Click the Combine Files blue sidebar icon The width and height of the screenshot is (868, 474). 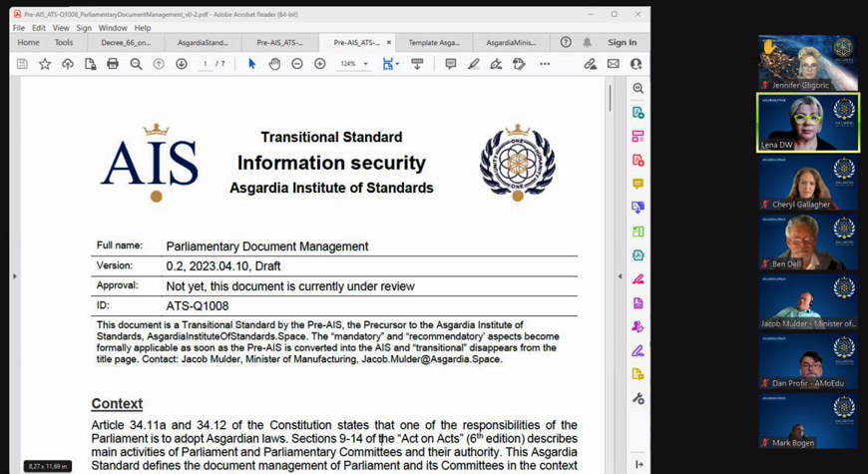click(638, 208)
